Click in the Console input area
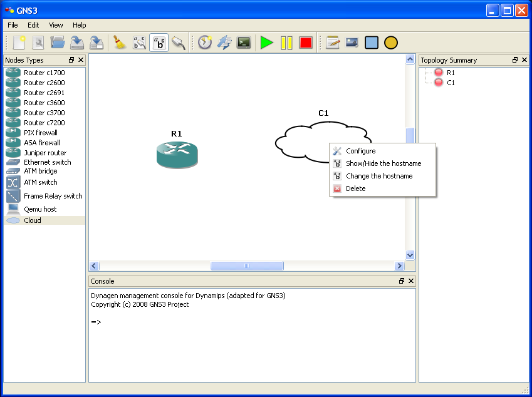 [252, 335]
